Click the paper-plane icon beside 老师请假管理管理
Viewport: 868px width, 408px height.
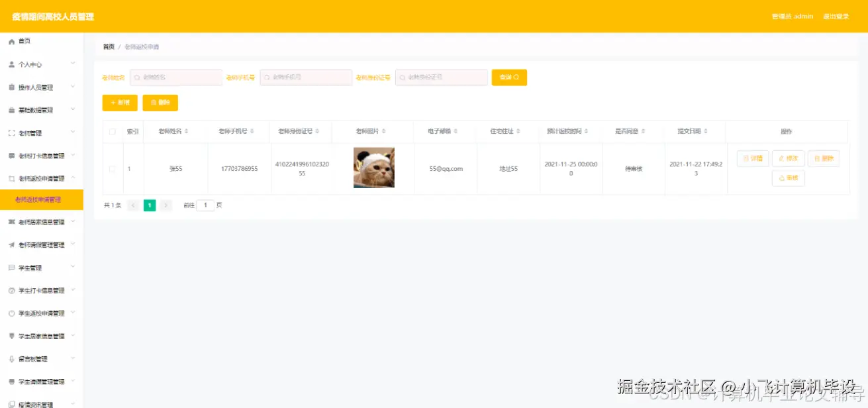(x=11, y=245)
